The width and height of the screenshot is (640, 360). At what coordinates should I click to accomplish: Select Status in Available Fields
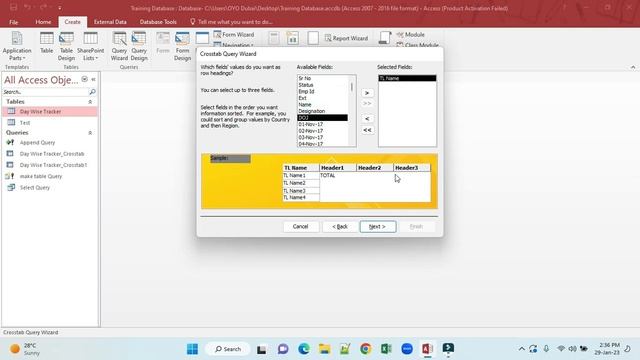[x=322, y=85]
